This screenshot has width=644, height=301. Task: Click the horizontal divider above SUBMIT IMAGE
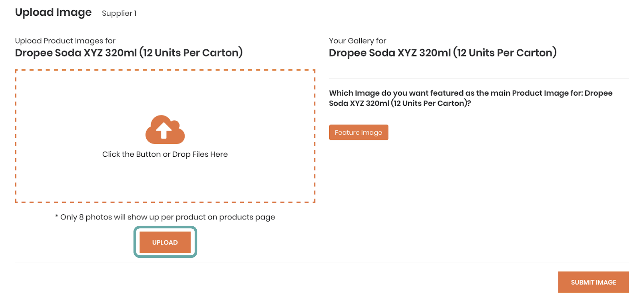point(322,262)
